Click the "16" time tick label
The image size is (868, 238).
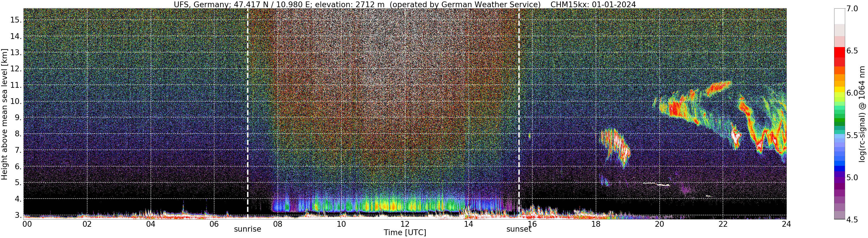532,224
